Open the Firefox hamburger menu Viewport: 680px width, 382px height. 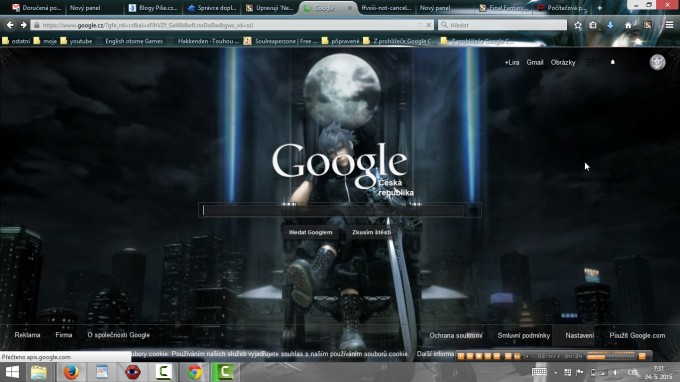(669, 25)
